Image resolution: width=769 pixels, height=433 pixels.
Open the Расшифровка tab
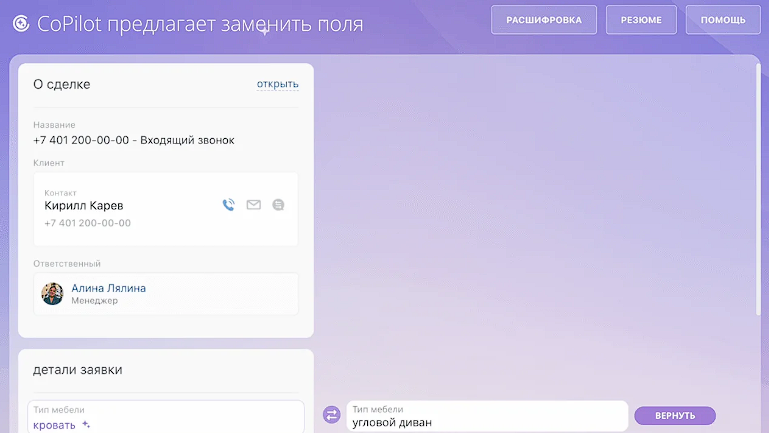tap(544, 20)
